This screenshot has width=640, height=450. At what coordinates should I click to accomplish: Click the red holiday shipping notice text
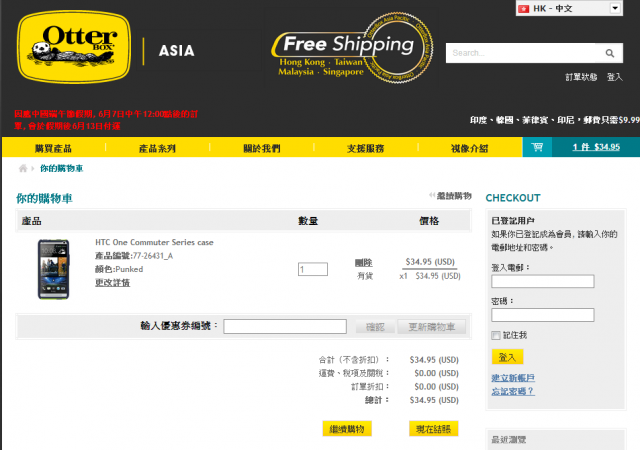[x=106, y=120]
